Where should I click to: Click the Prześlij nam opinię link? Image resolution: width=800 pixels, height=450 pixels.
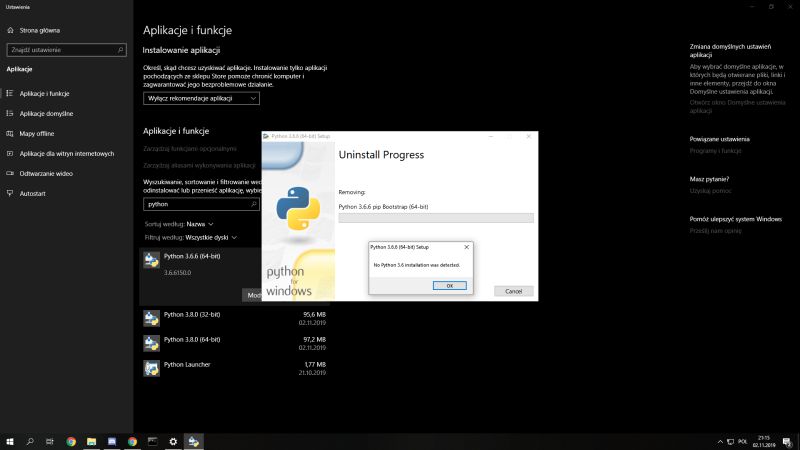click(715, 231)
